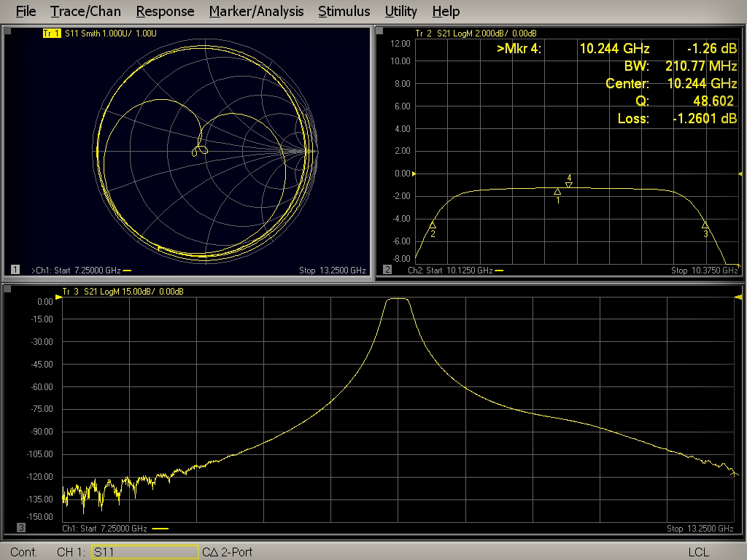
Task: Open the Utility menu
Action: click(x=400, y=12)
